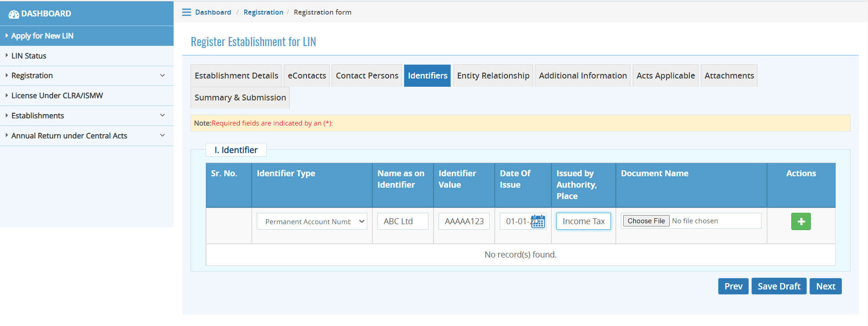The width and height of the screenshot is (868, 326).
Task: Go back with the Prev button
Action: point(733,286)
